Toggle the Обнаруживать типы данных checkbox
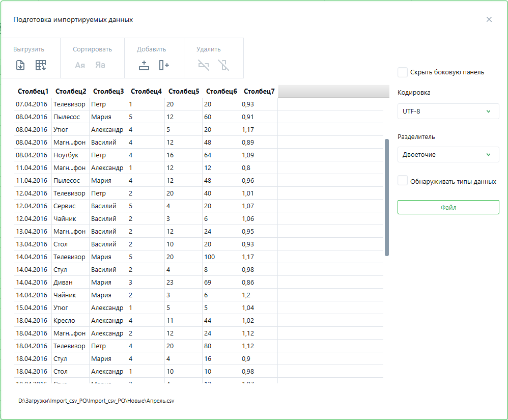Viewport: 508px width, 420px height. (x=403, y=181)
